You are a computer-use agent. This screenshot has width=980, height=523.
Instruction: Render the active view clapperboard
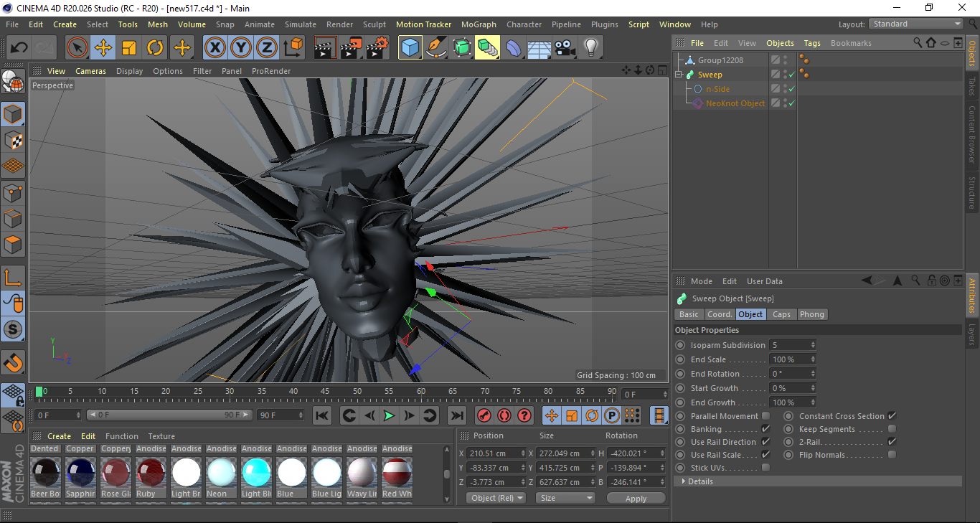(x=326, y=48)
